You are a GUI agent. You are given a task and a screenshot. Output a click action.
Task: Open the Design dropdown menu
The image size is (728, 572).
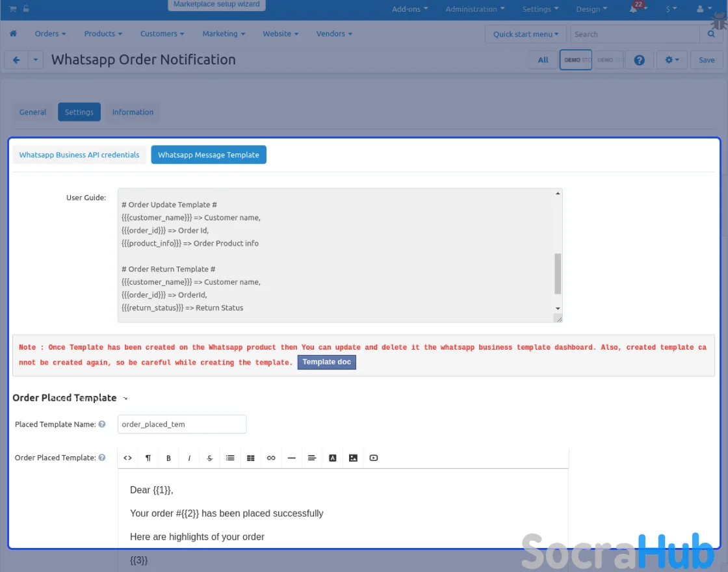[x=591, y=9]
